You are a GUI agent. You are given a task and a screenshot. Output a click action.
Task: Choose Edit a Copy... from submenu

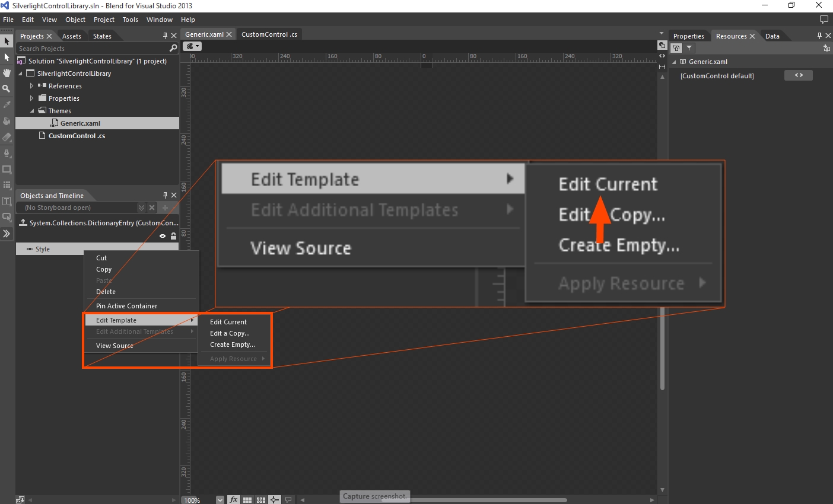coord(230,333)
